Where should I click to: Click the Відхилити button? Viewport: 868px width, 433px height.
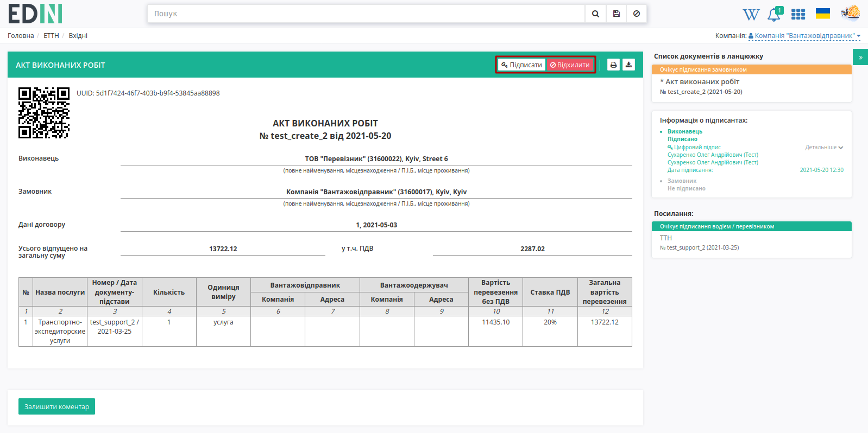tap(570, 65)
